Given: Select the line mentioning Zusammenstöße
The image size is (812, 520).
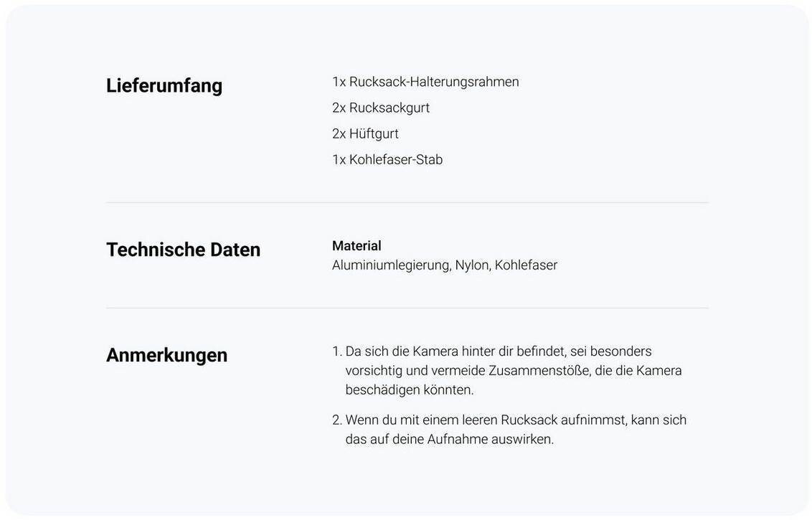Looking at the screenshot, I should pyautogui.click(x=514, y=371).
